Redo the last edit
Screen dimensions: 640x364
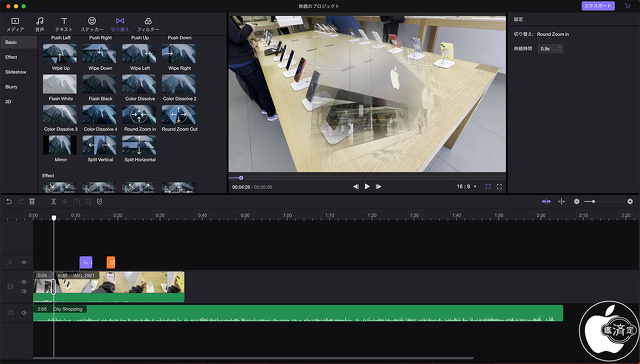pyautogui.click(x=20, y=202)
